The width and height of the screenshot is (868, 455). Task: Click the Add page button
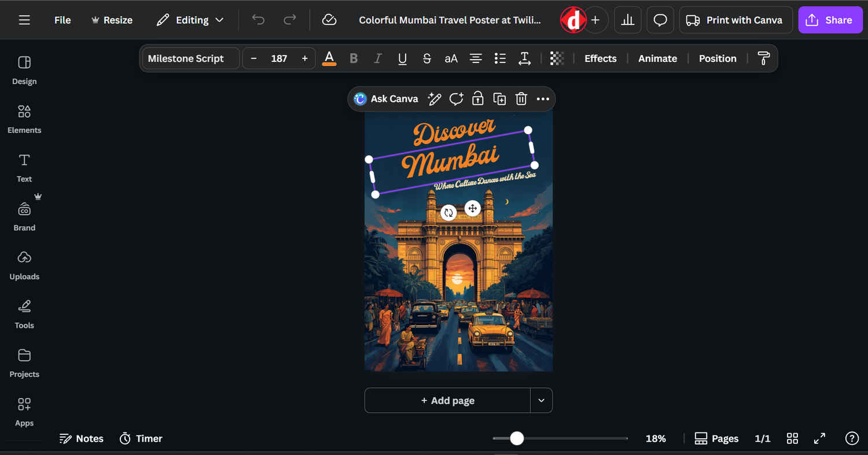pos(447,401)
